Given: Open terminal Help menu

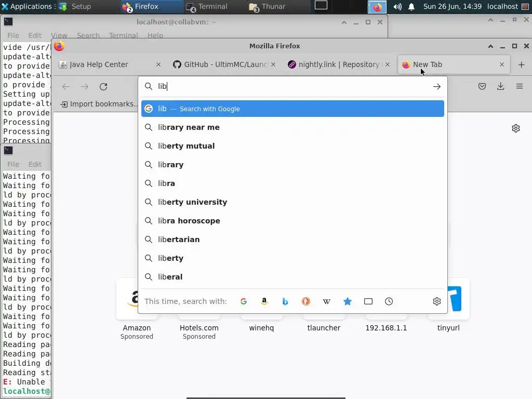Looking at the screenshot, I should [x=155, y=35].
